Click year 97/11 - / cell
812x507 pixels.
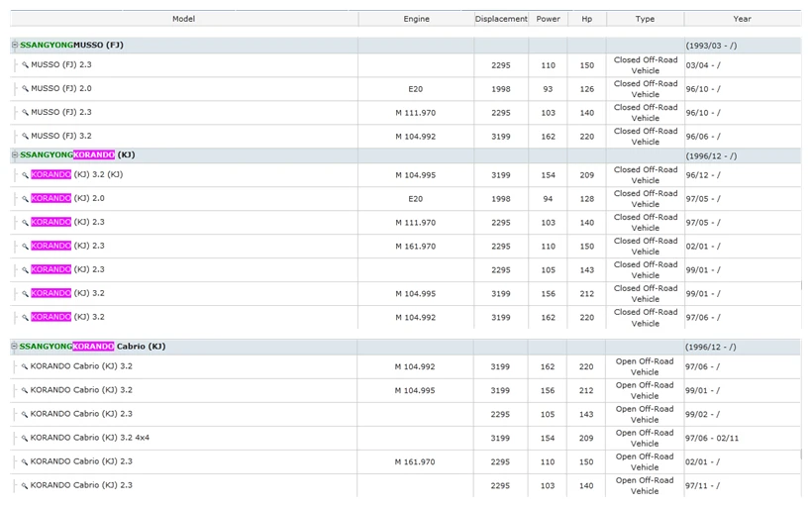[x=702, y=486]
